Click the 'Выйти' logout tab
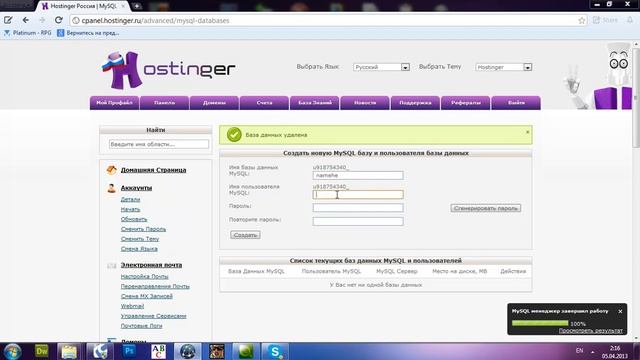 (x=516, y=103)
